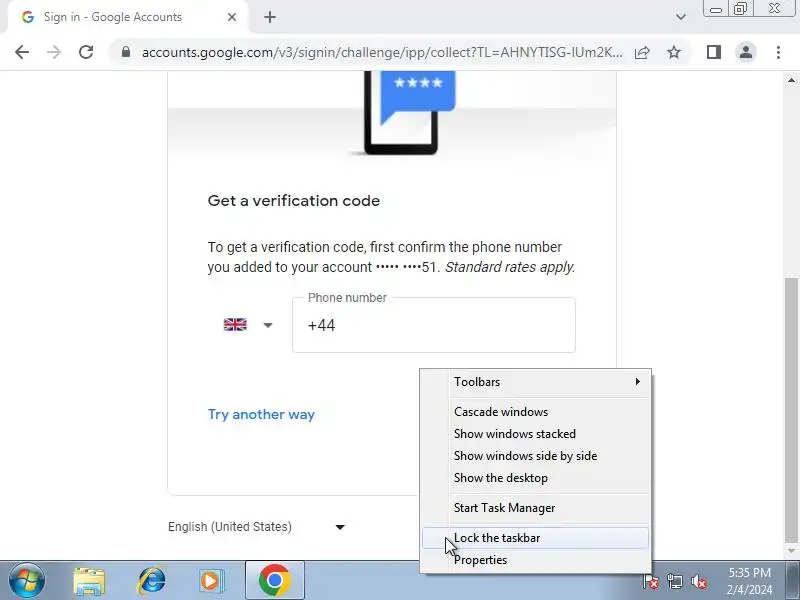Click the Try another way link
The width and height of the screenshot is (800, 600).
pyautogui.click(x=261, y=414)
